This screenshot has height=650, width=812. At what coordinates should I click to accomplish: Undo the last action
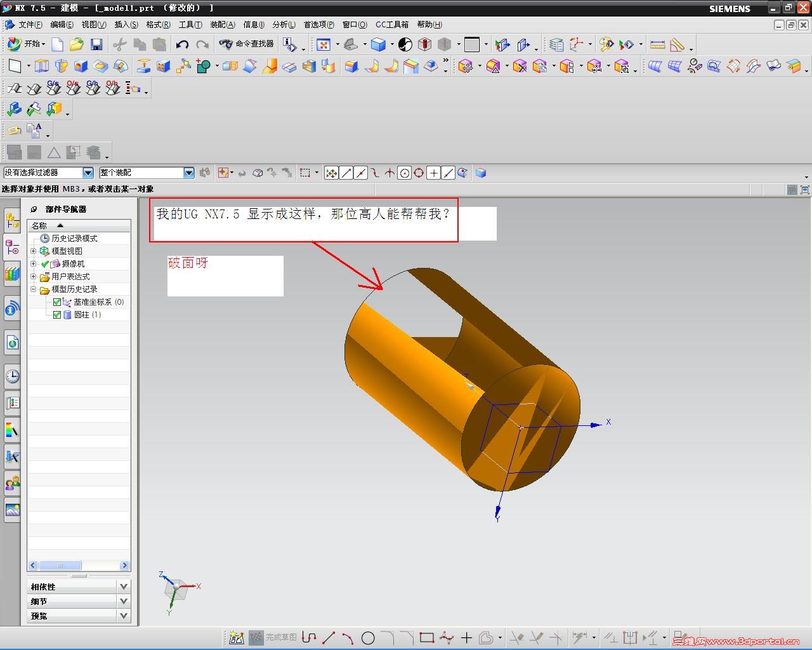(x=182, y=44)
